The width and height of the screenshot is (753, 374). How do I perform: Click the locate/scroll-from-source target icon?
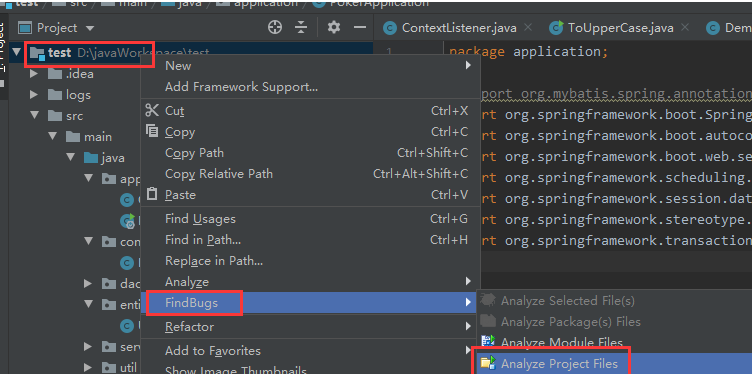click(x=275, y=27)
